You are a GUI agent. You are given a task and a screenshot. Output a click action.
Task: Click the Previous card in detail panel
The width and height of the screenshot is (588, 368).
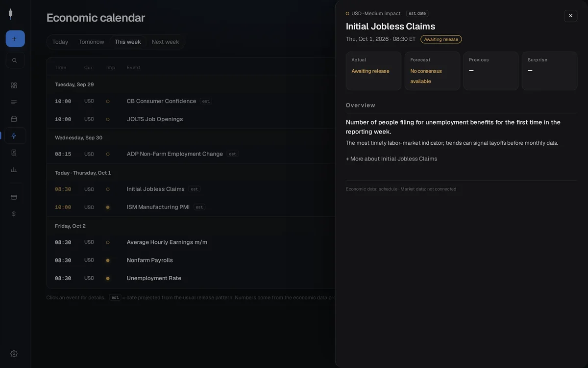click(491, 71)
